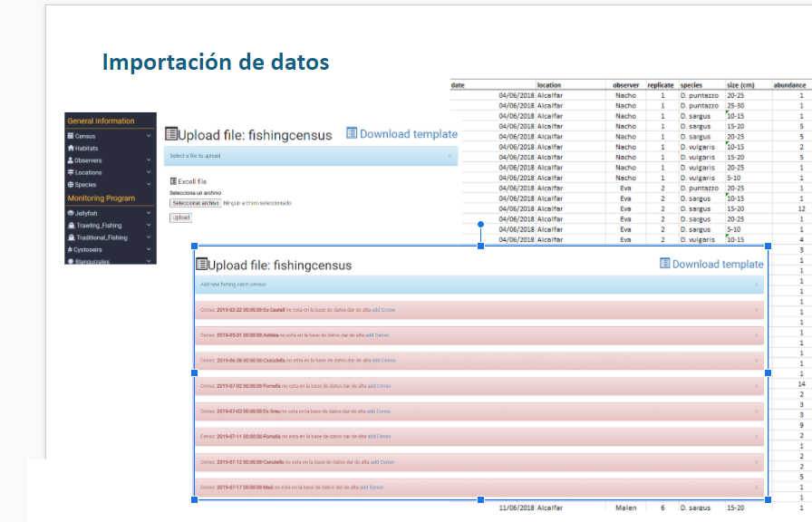
Task: Dismiss the 2019-07-12 Canutells error alert
Action: click(x=756, y=462)
